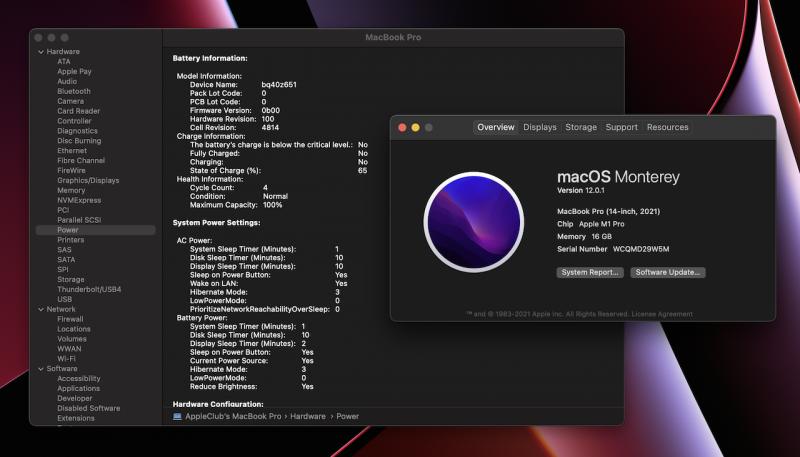Screen dimensions: 800x457
Task: Select Graphics/Displays in the sidebar
Action: 88,180
